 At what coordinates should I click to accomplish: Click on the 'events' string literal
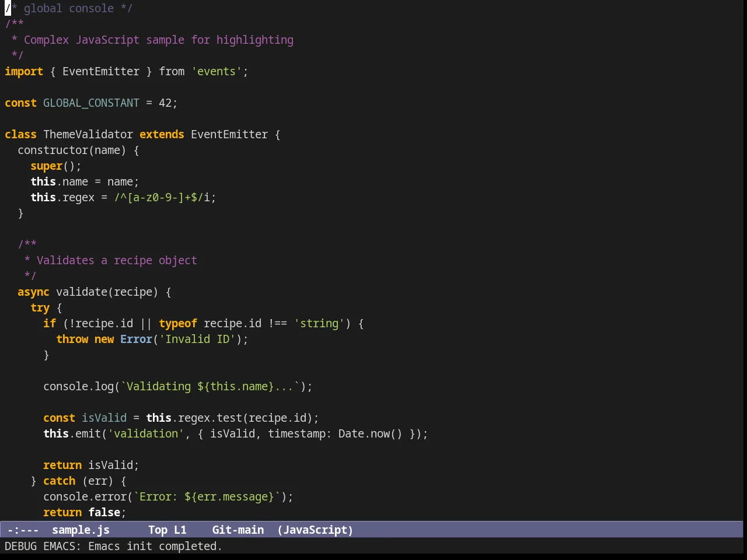point(217,71)
